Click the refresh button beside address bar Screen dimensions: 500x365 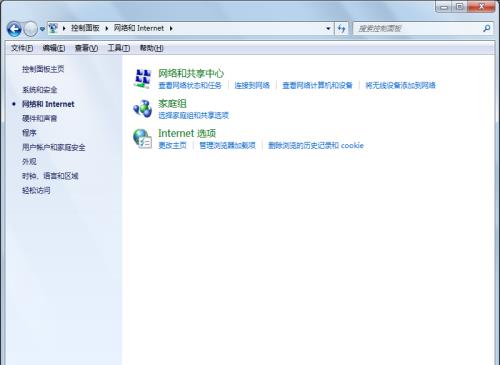tap(341, 29)
